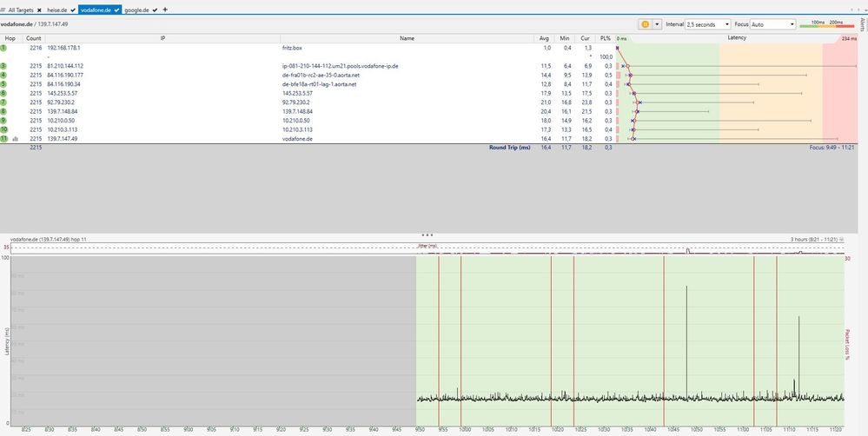Pause tracing with the orange pause button
This screenshot has width=868, height=436.
[645, 24]
